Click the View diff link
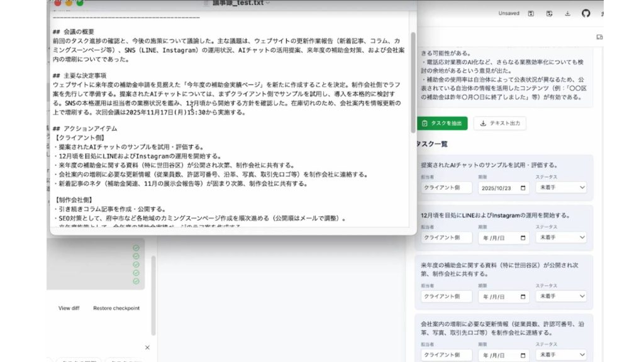 point(69,308)
